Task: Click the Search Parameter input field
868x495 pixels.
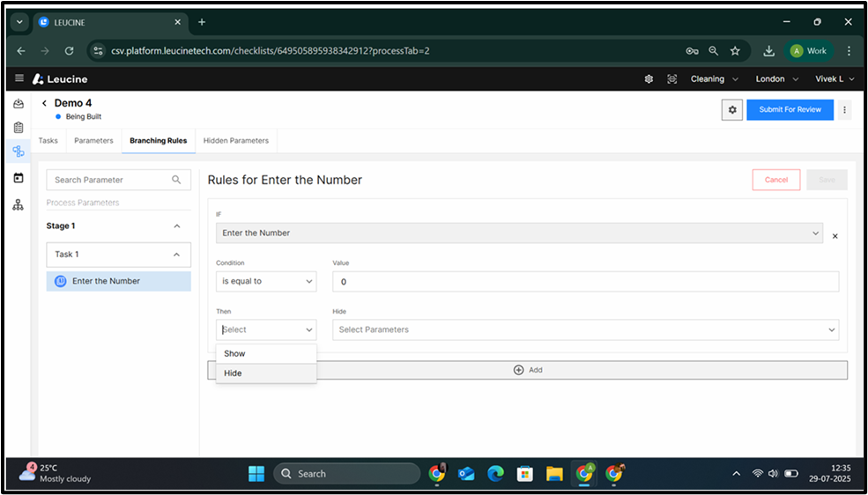Action: [x=111, y=180]
